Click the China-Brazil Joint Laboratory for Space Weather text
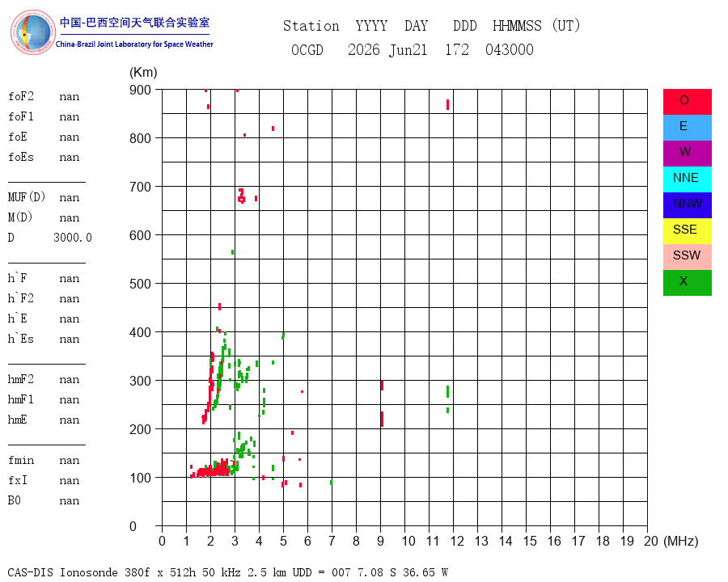The image size is (728, 582). pyautogui.click(x=134, y=44)
